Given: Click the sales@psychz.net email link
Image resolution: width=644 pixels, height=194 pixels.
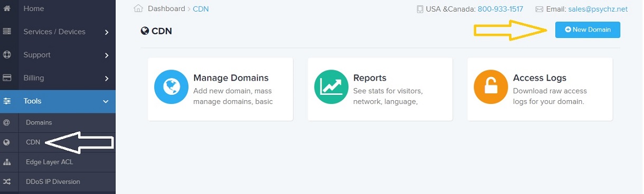Looking at the screenshot, I should 598,9.
